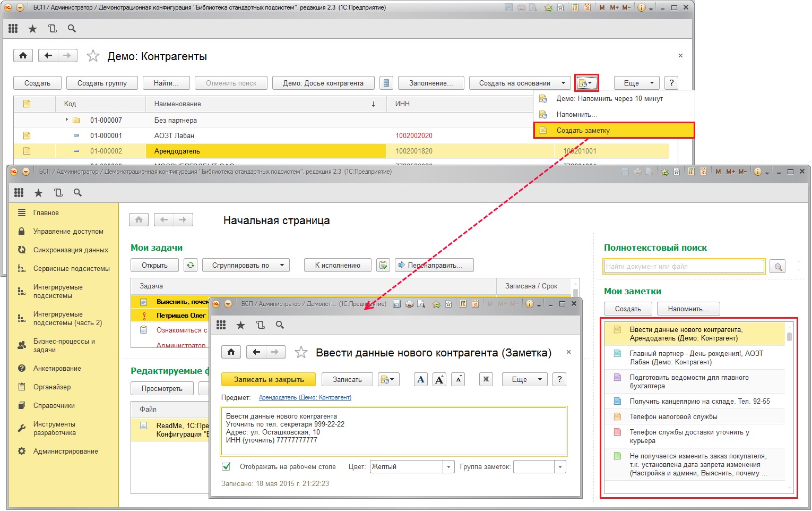Click Создать группу button
The width and height of the screenshot is (812, 511).
click(102, 83)
